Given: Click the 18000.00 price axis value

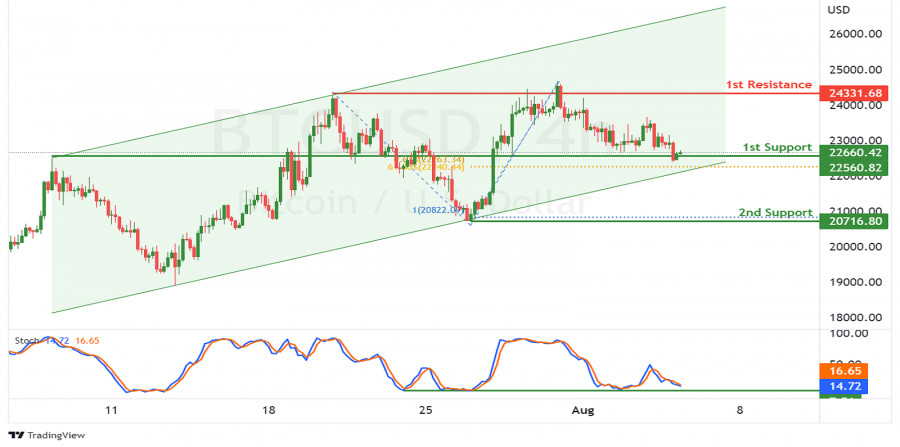Looking at the screenshot, I should point(854,318).
